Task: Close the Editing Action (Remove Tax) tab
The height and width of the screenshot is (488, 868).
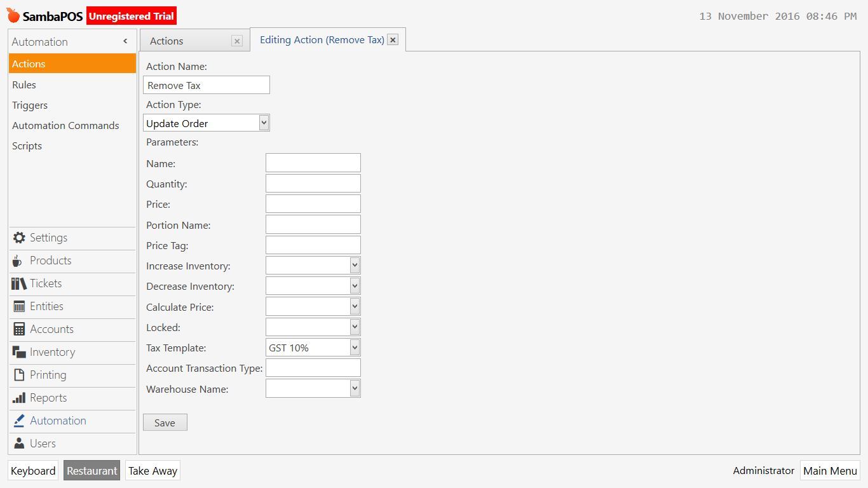Action: click(x=393, y=40)
